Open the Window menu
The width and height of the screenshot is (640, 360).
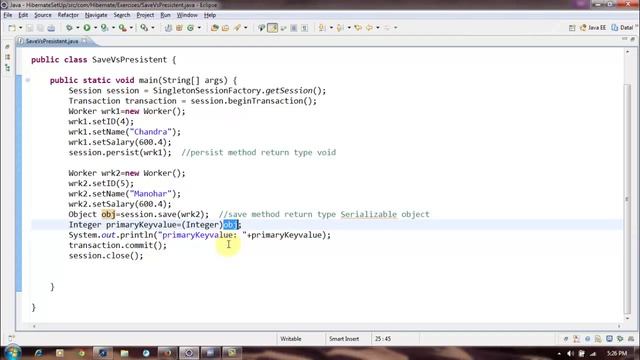click(187, 15)
